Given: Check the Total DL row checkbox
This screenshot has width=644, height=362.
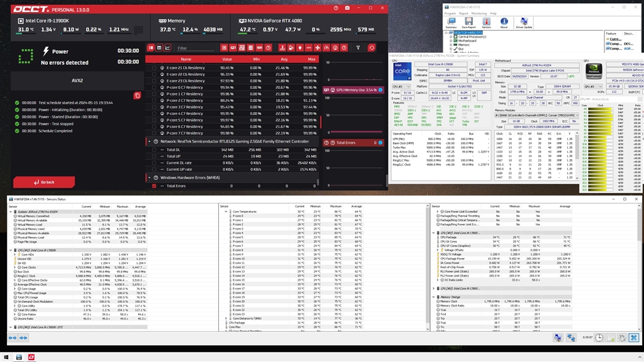Looking at the screenshot, I should pyautogui.click(x=155, y=150).
